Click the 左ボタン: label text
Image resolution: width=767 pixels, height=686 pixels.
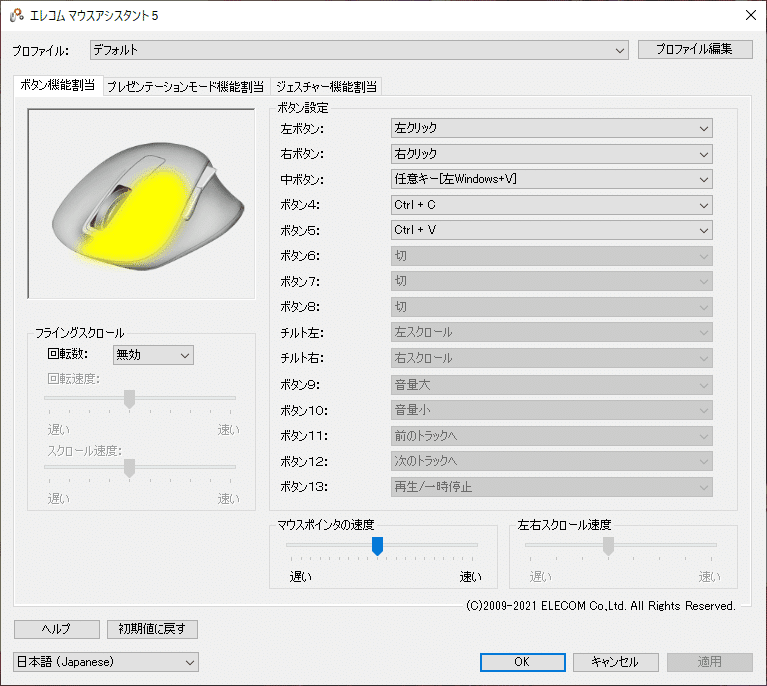tap(302, 129)
